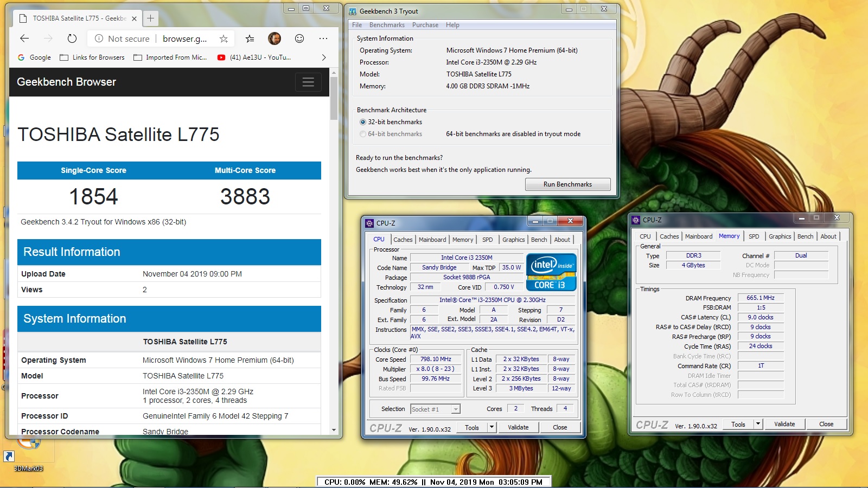This screenshot has height=488, width=868.
Task: Open the favorites list icon
Action: [x=250, y=38]
